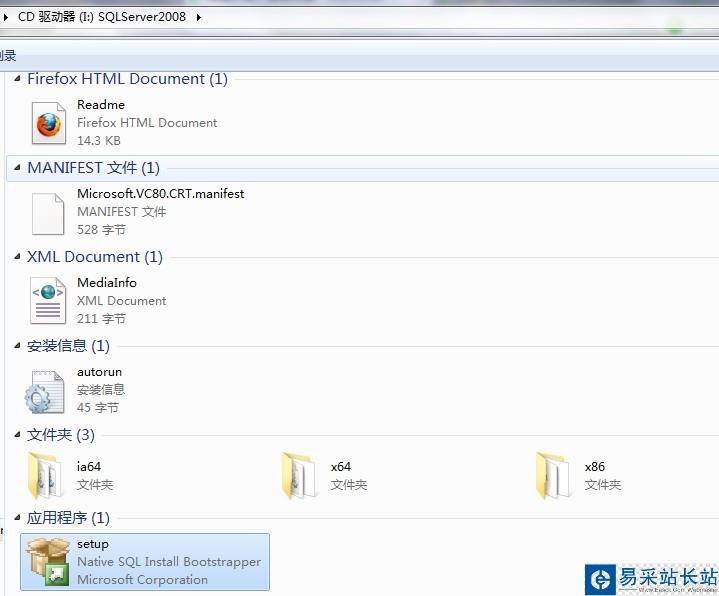Select the x86 folder icon
This screenshot has height=596, width=719.
point(553,475)
